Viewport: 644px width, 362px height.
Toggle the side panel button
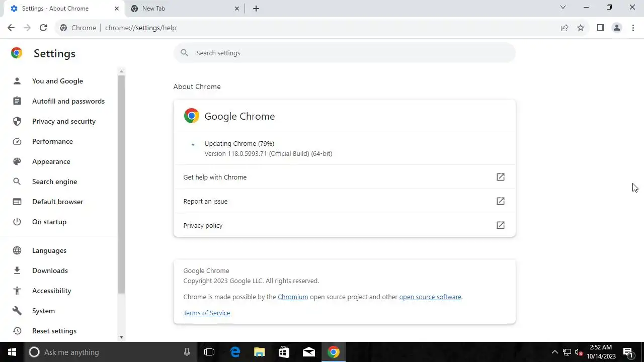click(x=601, y=28)
